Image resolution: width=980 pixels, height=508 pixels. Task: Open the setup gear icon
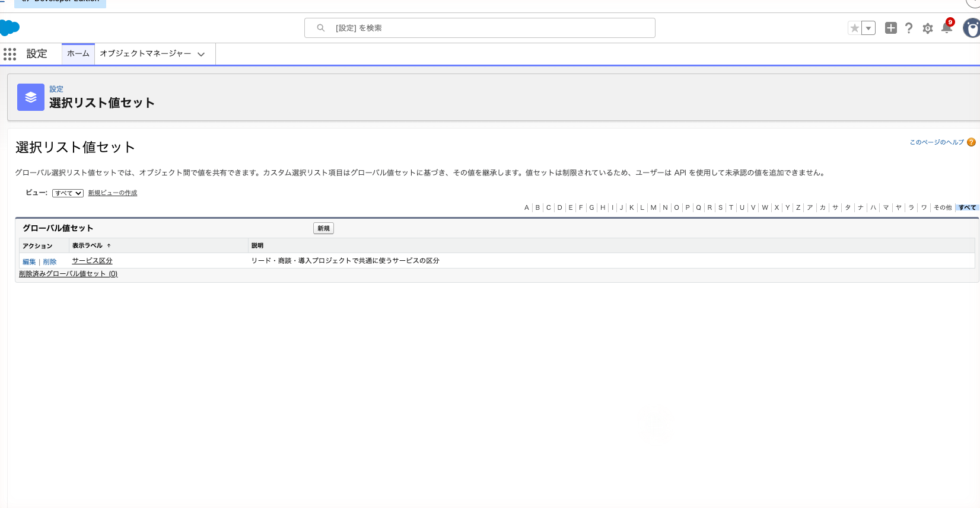[x=928, y=28]
